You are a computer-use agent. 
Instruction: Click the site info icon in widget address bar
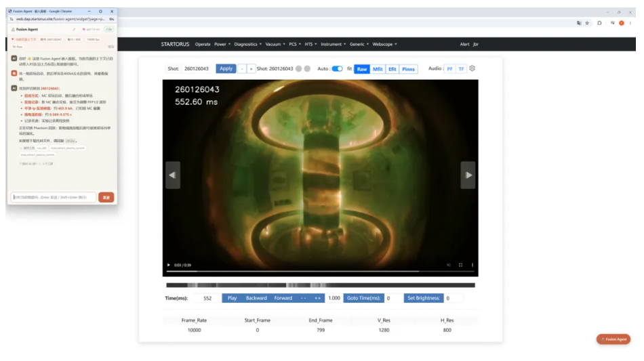coord(12,19)
